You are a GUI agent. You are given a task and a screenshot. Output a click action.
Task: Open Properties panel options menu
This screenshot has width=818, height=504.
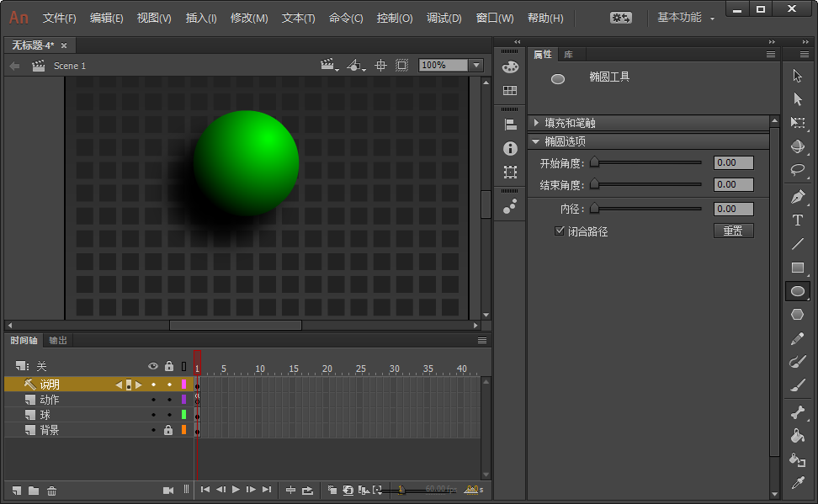point(771,54)
